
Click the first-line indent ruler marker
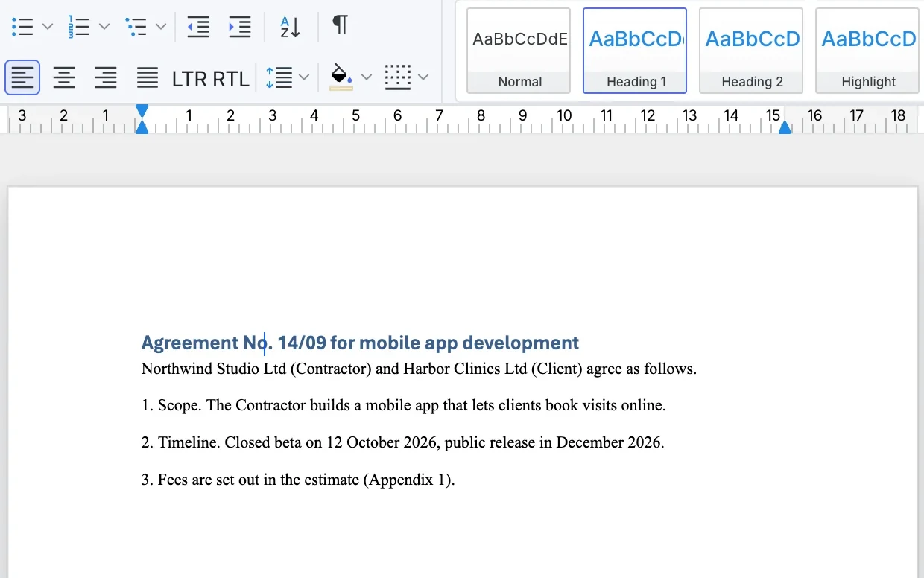point(142,111)
